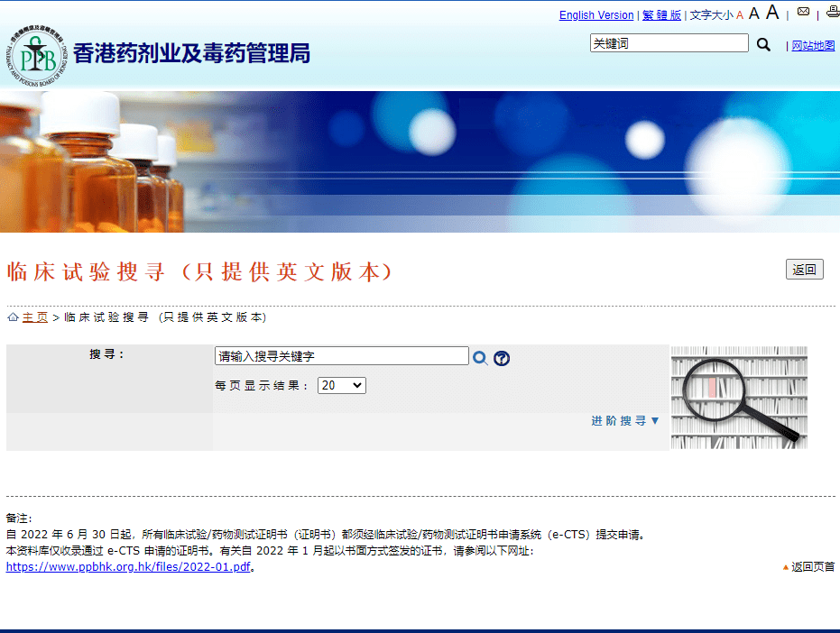Open the 每页显示结果 dropdown showing 20
Viewport: 840px width, 633px height.
342,386
